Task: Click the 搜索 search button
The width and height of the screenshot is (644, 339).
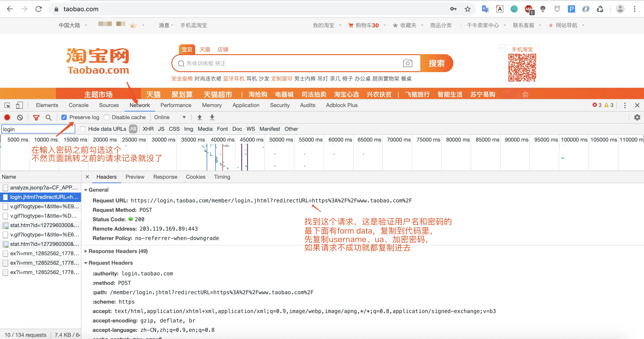Action: pos(437,63)
